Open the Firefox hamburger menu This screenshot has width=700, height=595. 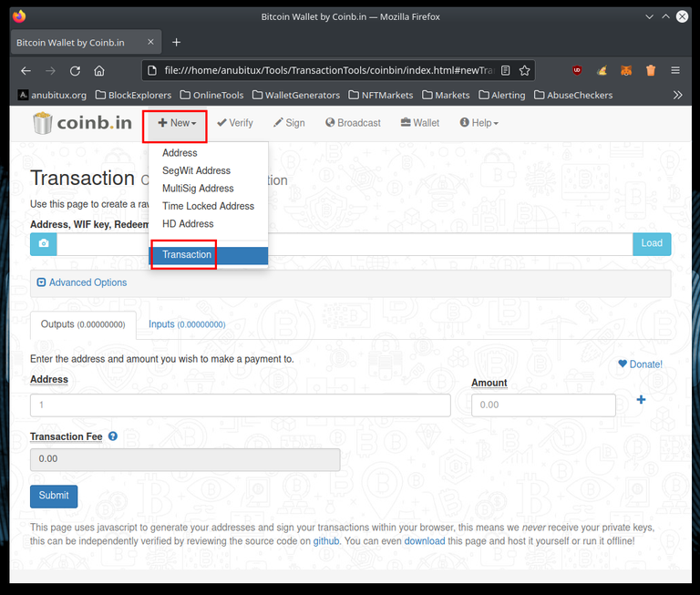pyautogui.click(x=675, y=70)
